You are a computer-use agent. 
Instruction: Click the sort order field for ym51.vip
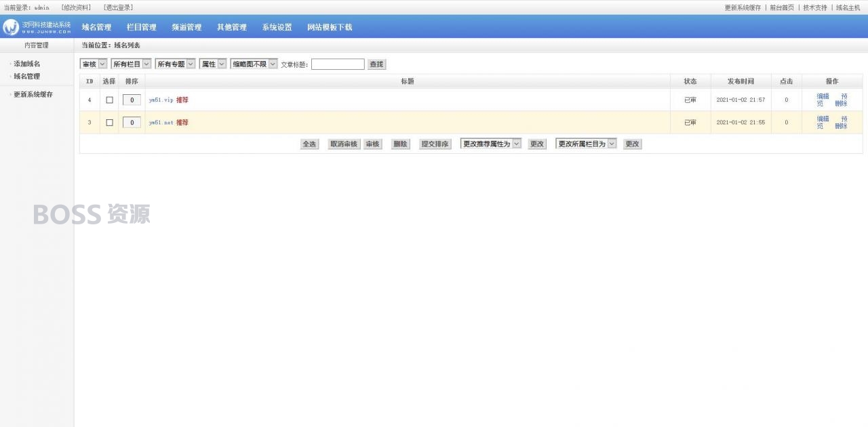132,100
